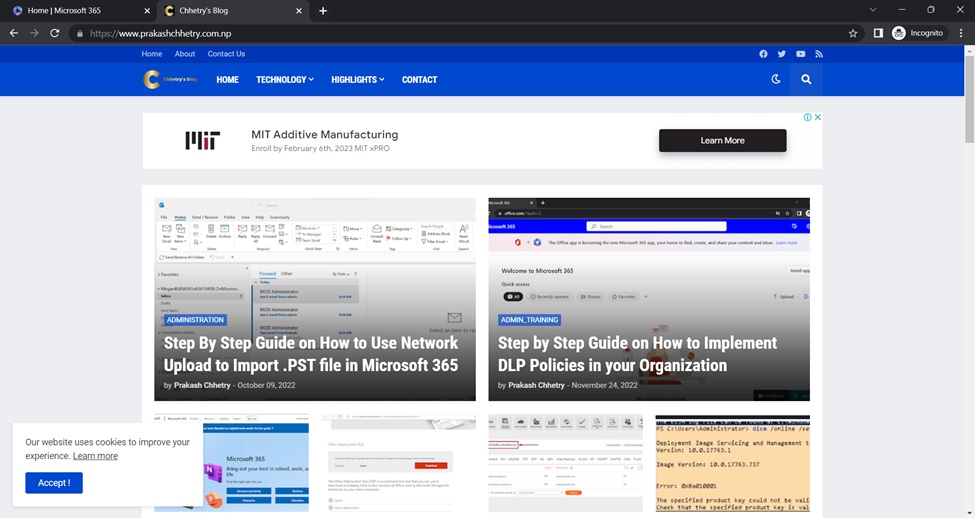This screenshot has height=518, width=975.
Task: Click the page vertical scrollbar thumb
Action: [969, 99]
